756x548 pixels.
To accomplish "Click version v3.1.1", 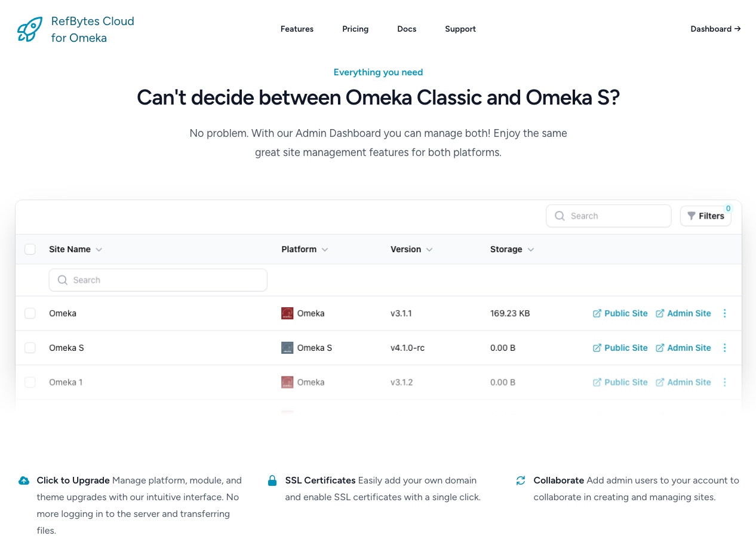I will tap(401, 313).
